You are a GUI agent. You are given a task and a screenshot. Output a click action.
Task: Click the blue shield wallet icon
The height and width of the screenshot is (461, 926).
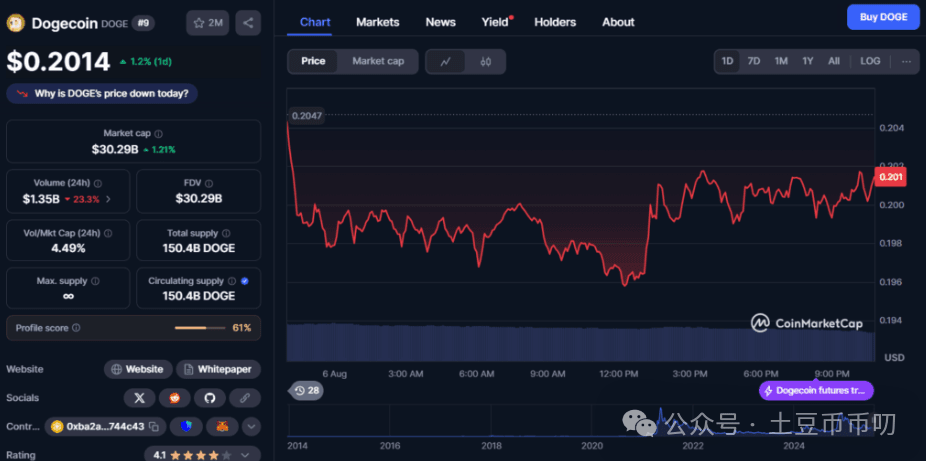click(186, 426)
